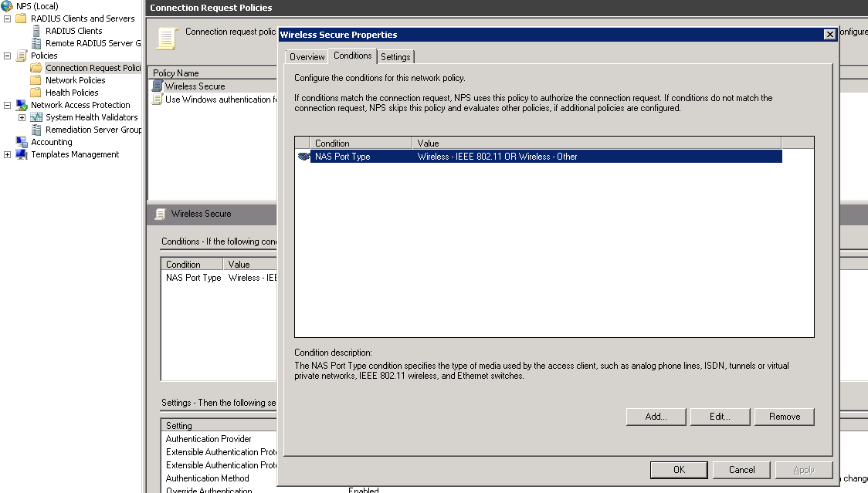Viewport: 868px width, 493px height.
Task: Remove the NAS Port Type condition
Action: pos(784,416)
